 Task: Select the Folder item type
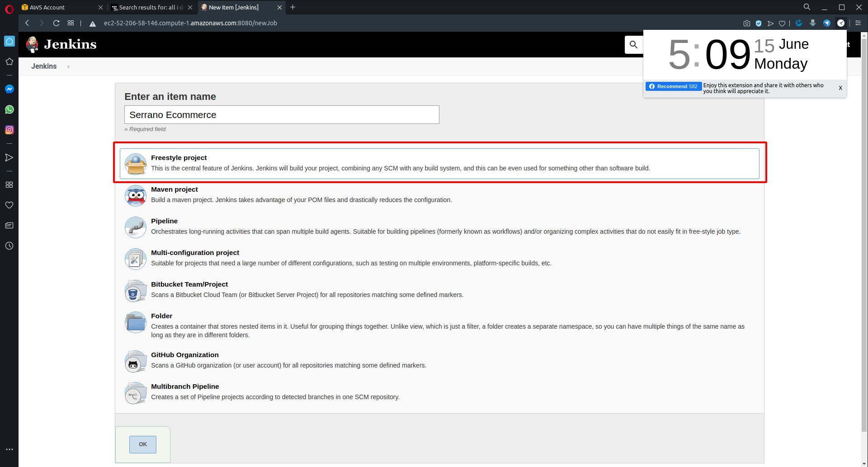coord(439,325)
